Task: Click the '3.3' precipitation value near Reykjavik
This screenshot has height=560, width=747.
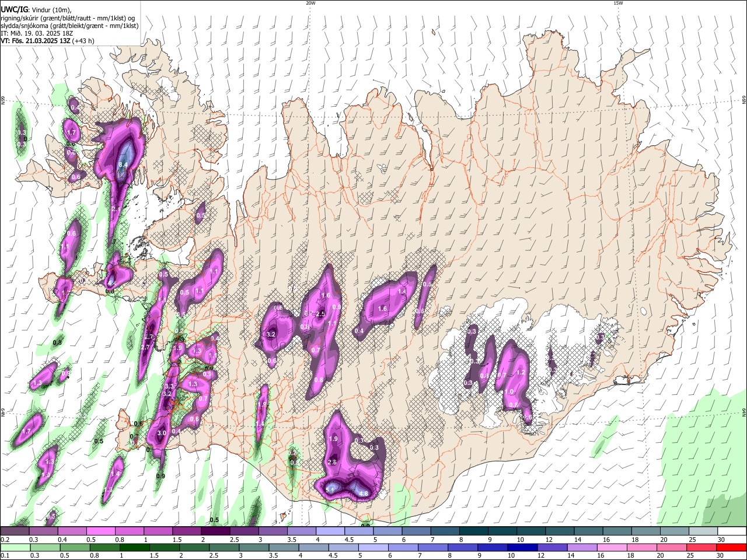Action: (170, 386)
